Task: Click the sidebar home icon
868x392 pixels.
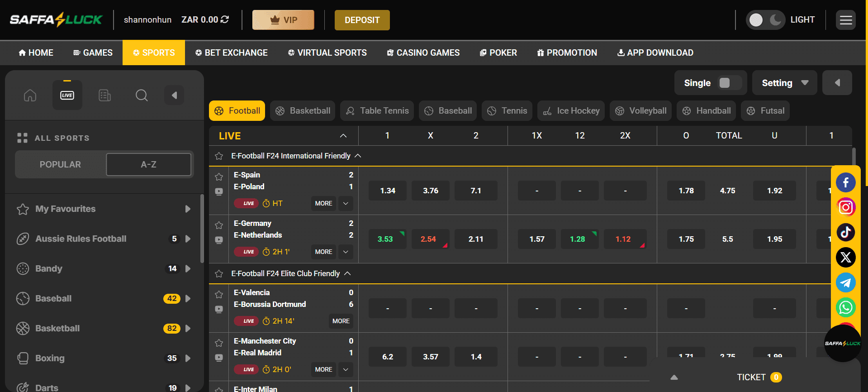Action: (x=30, y=96)
